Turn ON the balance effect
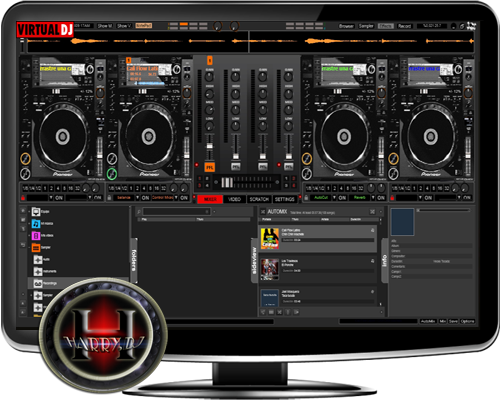 145,198
